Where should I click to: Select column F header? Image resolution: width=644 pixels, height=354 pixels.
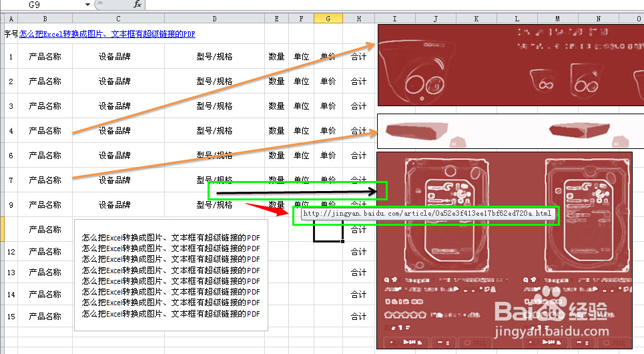(x=301, y=19)
